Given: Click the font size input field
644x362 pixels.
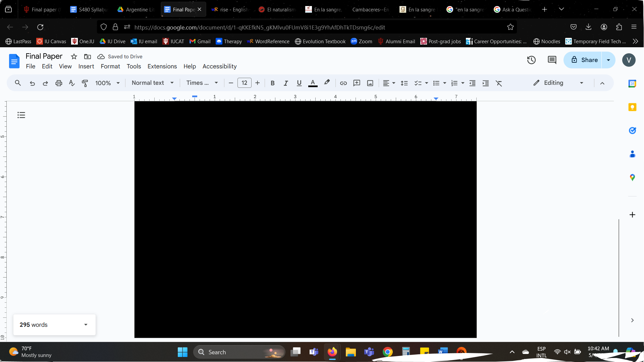Looking at the screenshot, I should click(244, 83).
